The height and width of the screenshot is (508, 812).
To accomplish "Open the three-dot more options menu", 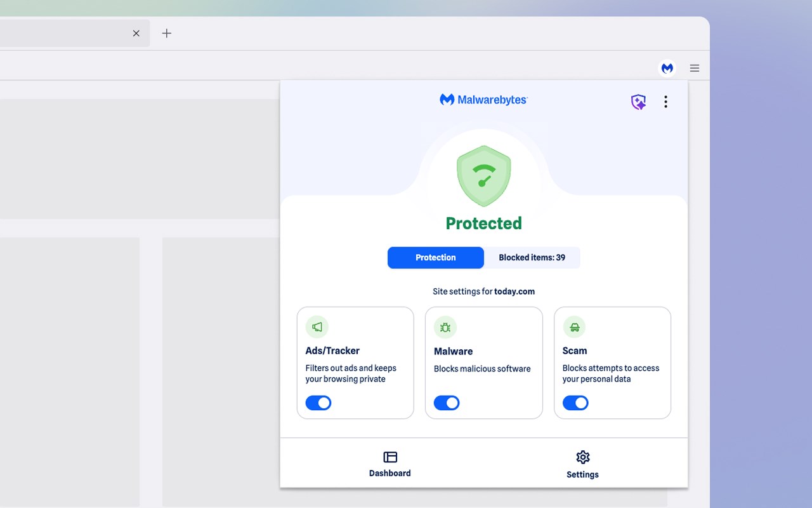I will coord(665,102).
